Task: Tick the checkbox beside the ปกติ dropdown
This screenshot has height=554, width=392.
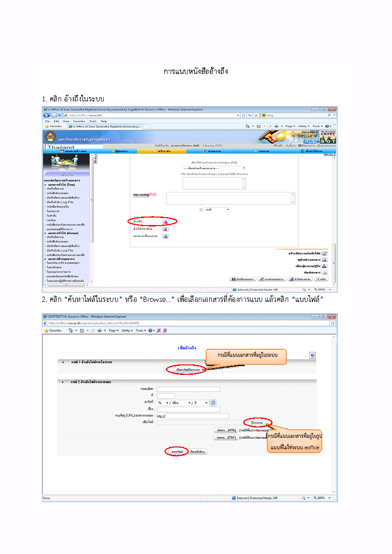Action: (x=201, y=210)
